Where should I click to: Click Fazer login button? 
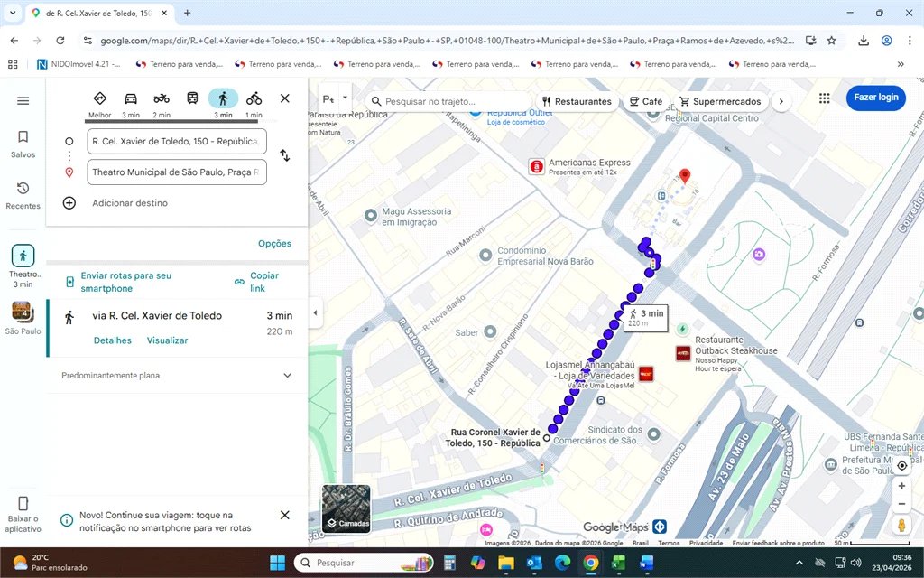tap(875, 98)
